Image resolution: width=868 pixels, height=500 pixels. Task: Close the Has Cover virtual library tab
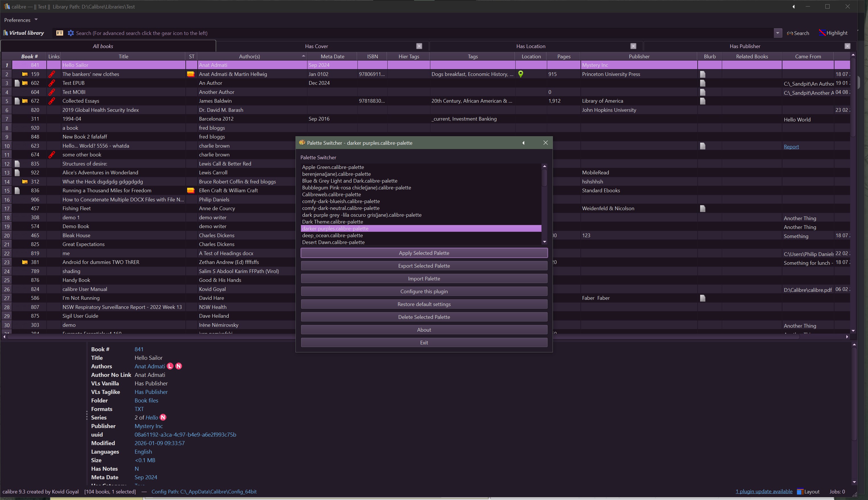coord(419,46)
